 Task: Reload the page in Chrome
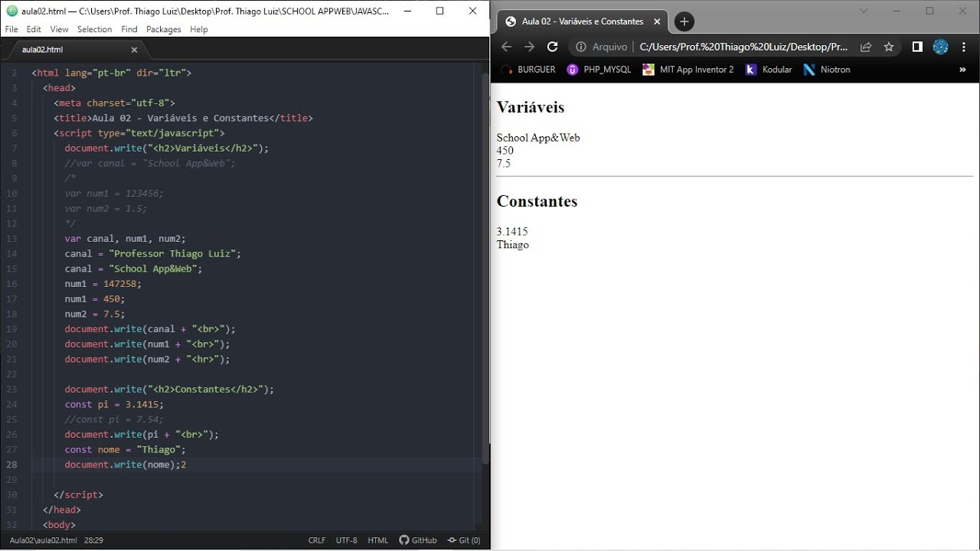[x=553, y=47]
